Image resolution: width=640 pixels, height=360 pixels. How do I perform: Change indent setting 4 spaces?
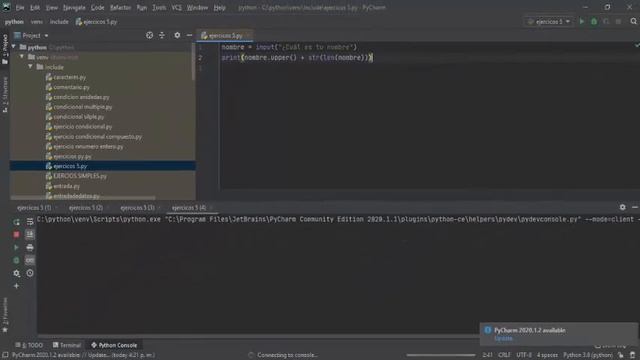click(547, 355)
